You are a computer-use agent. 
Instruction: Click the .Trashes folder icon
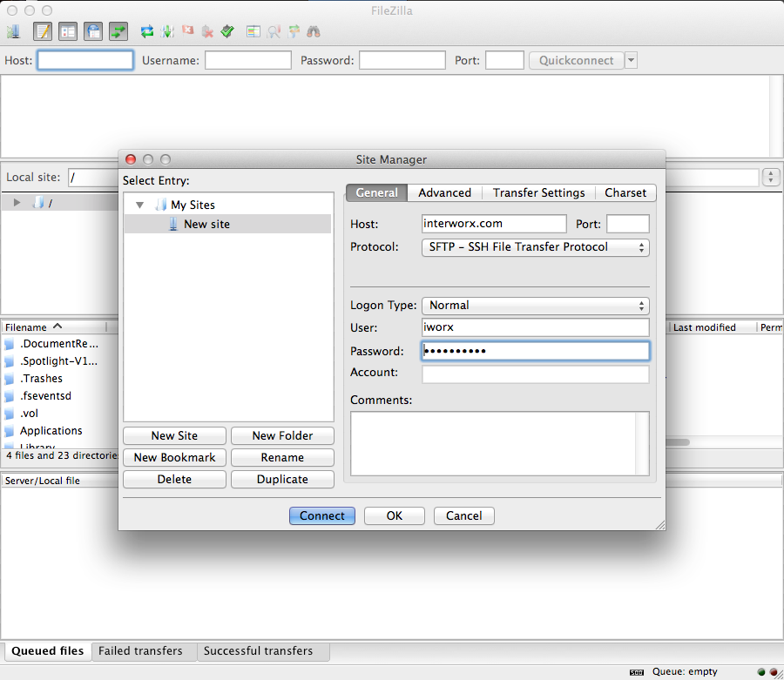tap(9, 379)
